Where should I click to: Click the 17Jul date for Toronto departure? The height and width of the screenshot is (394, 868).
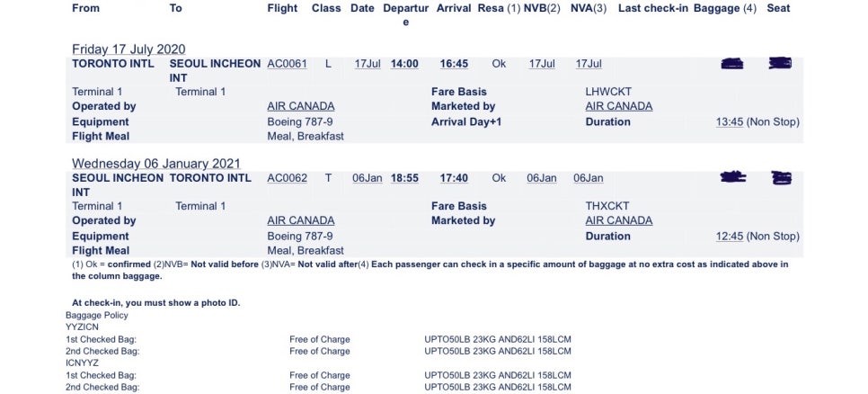[368, 64]
